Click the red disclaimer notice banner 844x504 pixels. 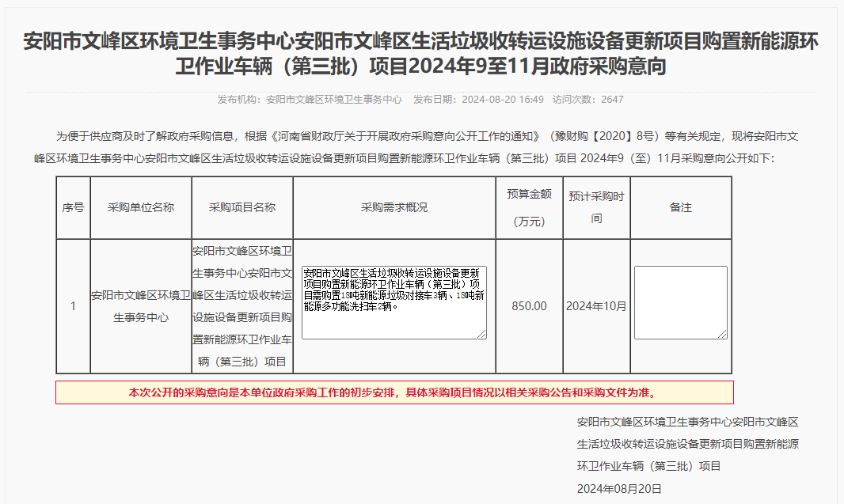394,392
